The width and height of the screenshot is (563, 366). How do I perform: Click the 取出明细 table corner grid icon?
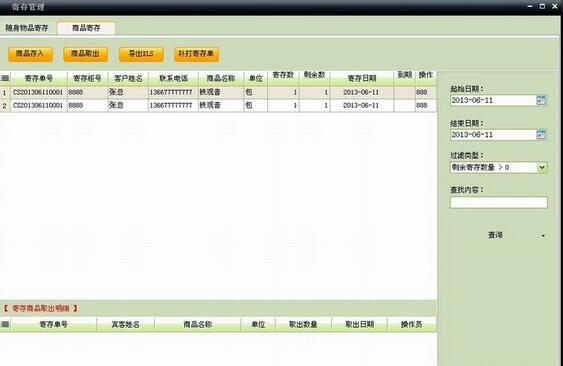[5, 324]
